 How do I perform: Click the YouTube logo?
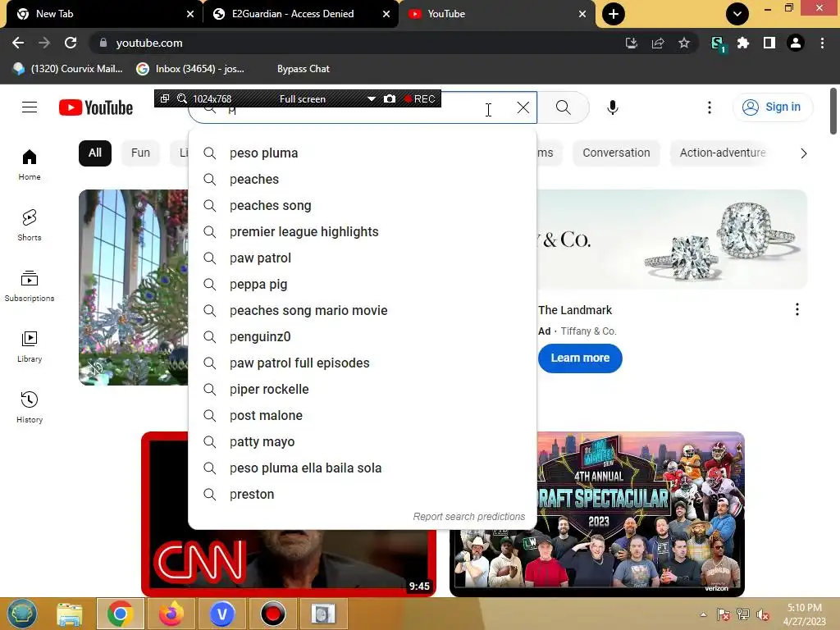click(96, 107)
